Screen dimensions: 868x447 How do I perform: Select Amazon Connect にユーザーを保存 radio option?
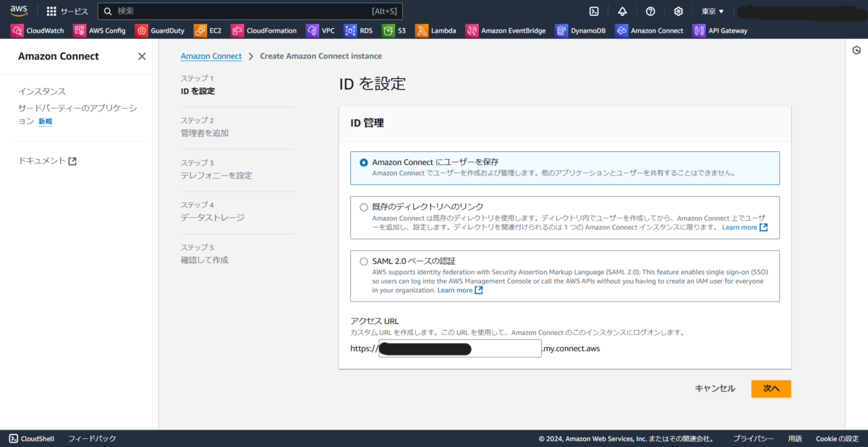(364, 162)
